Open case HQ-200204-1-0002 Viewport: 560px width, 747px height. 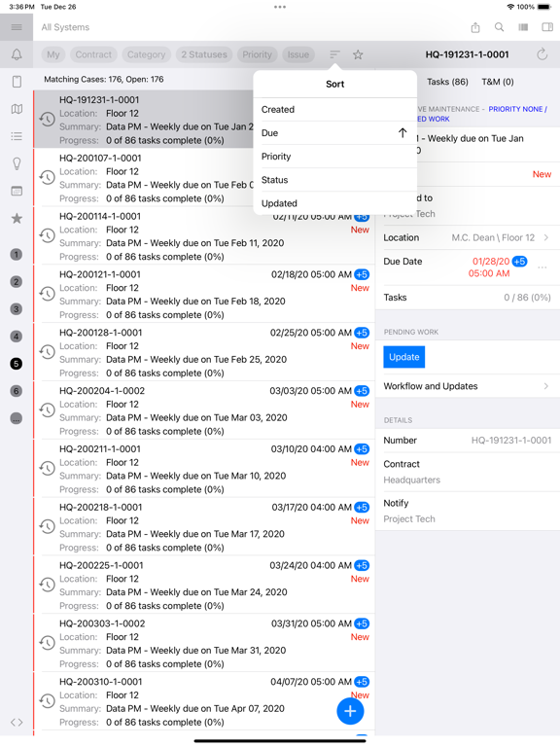coord(204,410)
